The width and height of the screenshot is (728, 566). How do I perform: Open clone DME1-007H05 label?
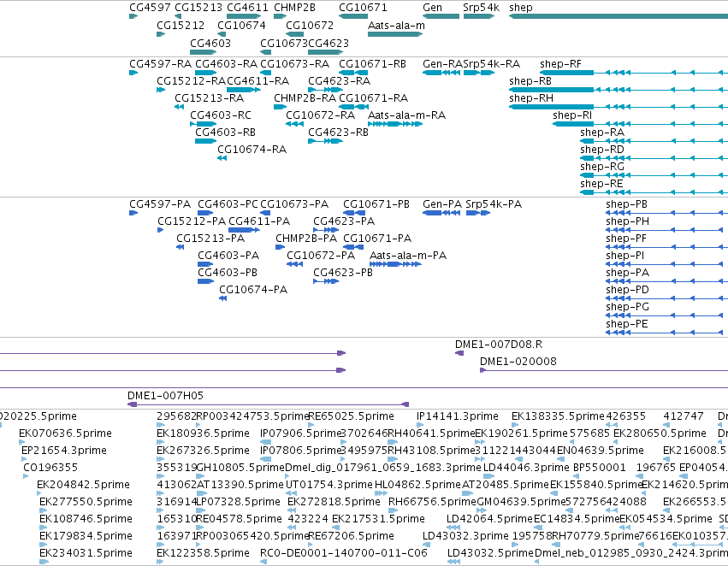(x=165, y=396)
